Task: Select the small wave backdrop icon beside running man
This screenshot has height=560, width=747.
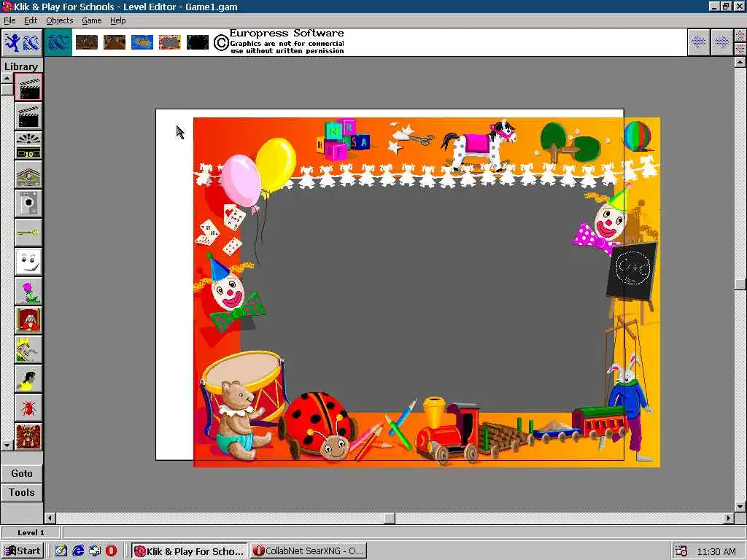Action: (x=31, y=43)
